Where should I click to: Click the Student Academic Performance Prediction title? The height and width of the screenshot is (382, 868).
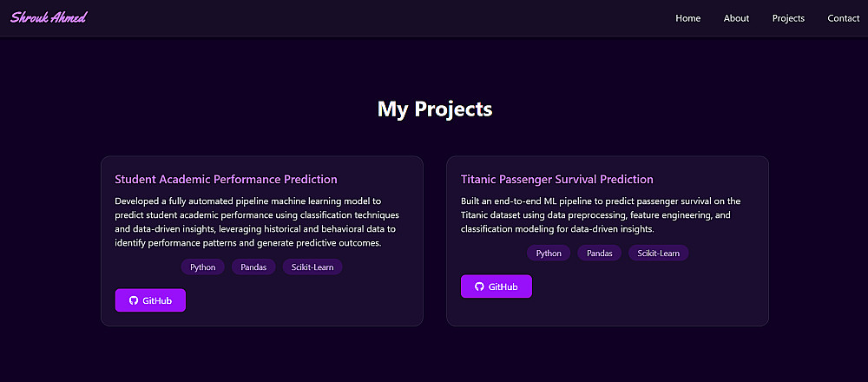226,180
